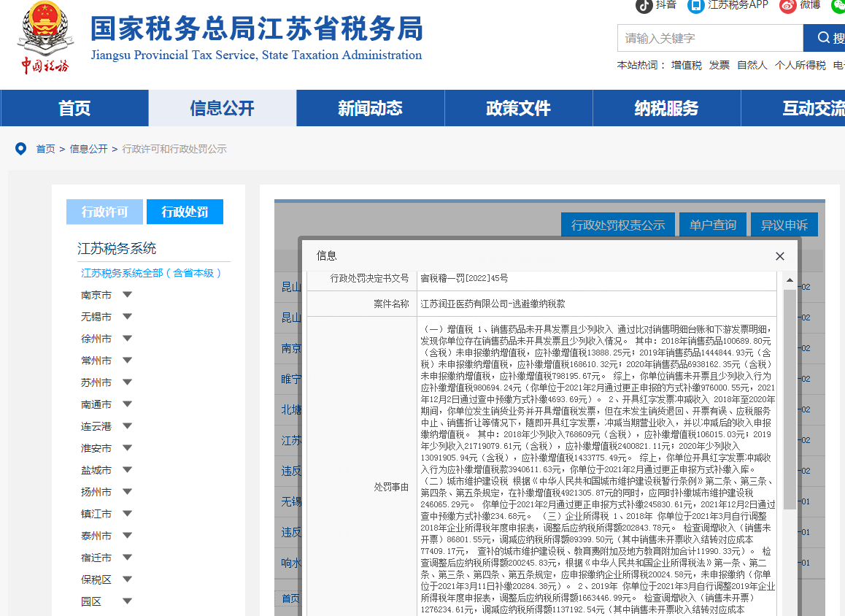845x616 pixels.
Task: Select 宿迁市 in the region tree
Action: click(96, 558)
